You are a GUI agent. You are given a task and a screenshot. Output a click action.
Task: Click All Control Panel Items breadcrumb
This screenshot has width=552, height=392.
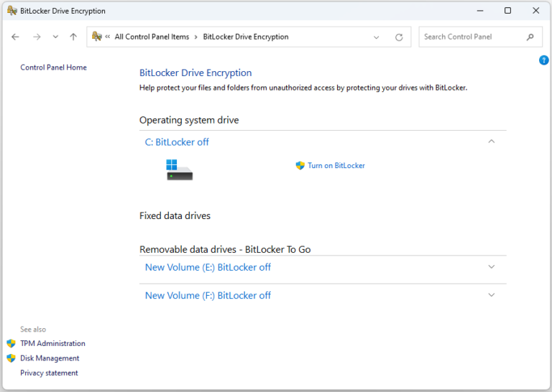tap(152, 37)
